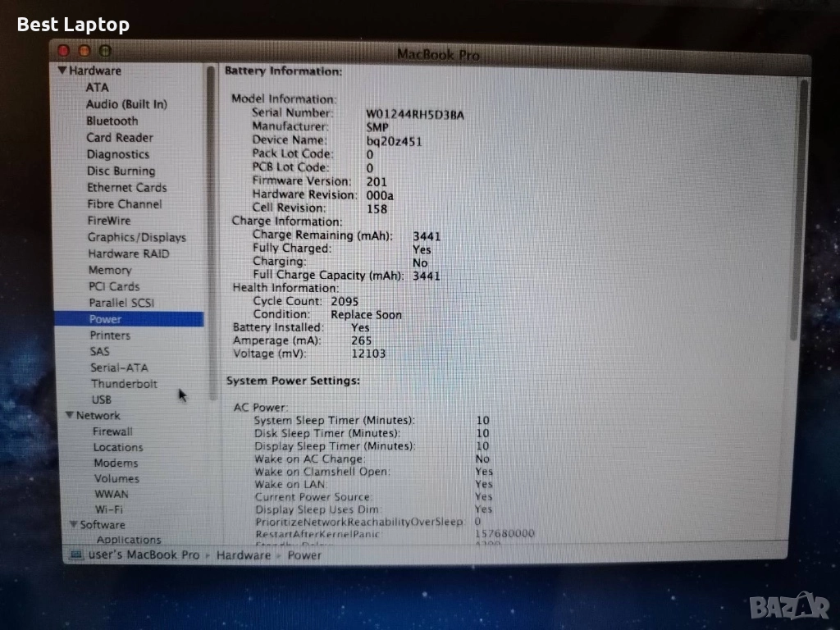Viewport: 840px width, 630px height.
Task: Click Hardware in the bottom path bar
Action: [243, 555]
